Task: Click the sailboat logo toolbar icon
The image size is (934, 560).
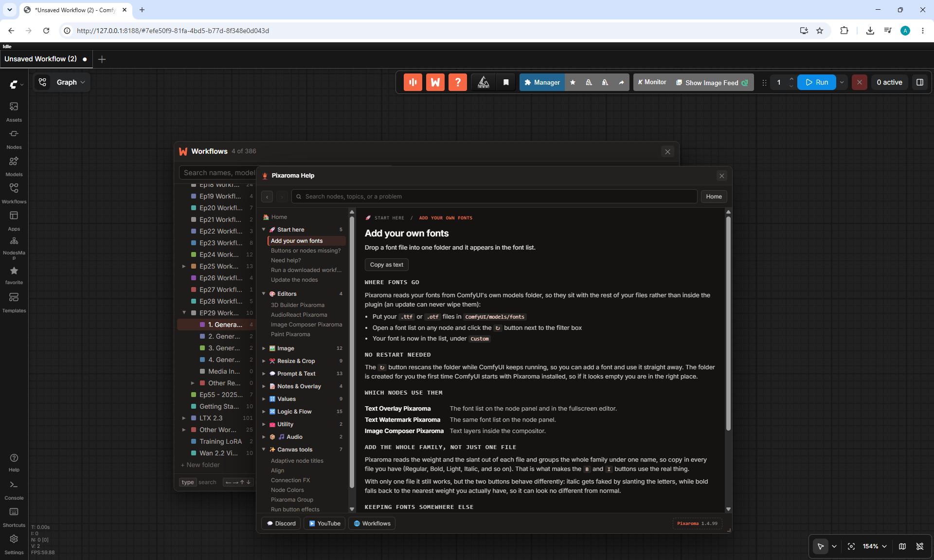Action: [x=483, y=82]
